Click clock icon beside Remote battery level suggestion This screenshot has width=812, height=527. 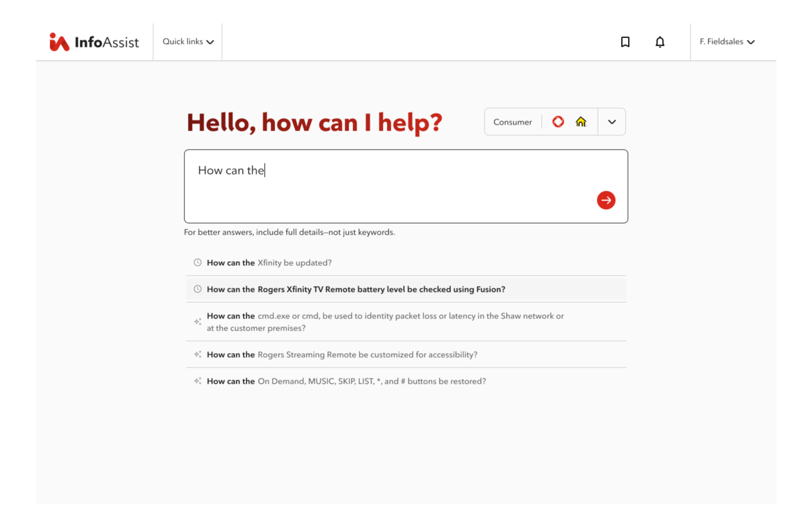click(198, 289)
